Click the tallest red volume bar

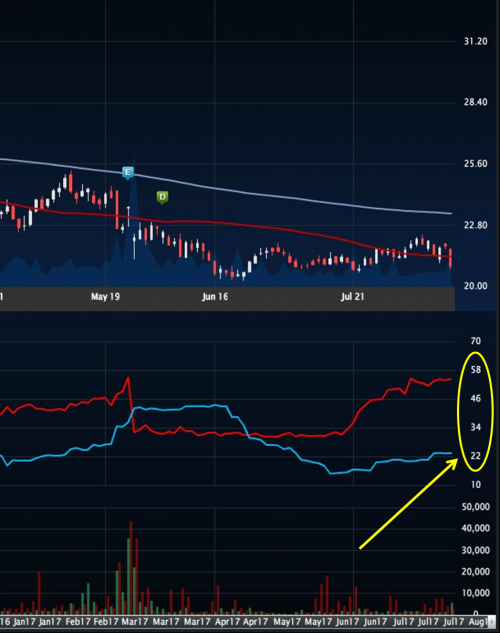click(131, 567)
